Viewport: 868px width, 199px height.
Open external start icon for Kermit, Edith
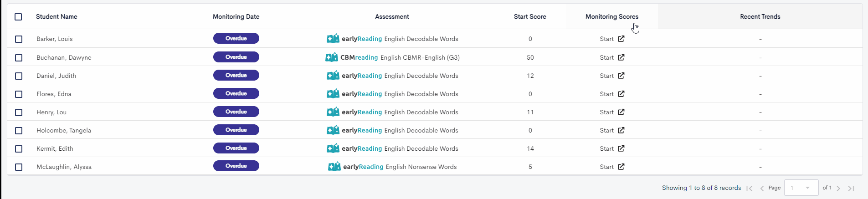(621, 148)
